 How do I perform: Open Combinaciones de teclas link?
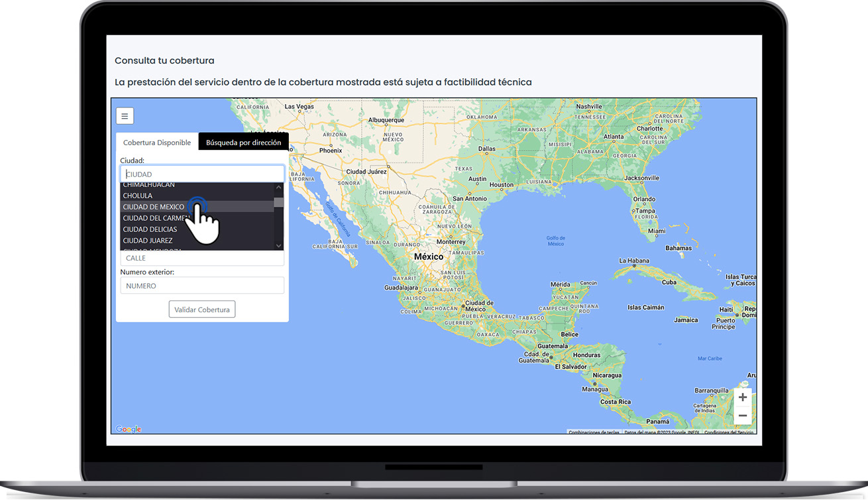594,432
